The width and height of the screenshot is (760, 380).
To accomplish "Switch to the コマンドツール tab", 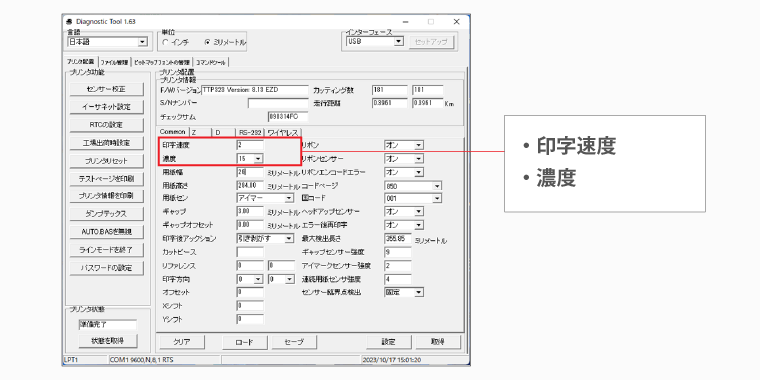I will 211,62.
